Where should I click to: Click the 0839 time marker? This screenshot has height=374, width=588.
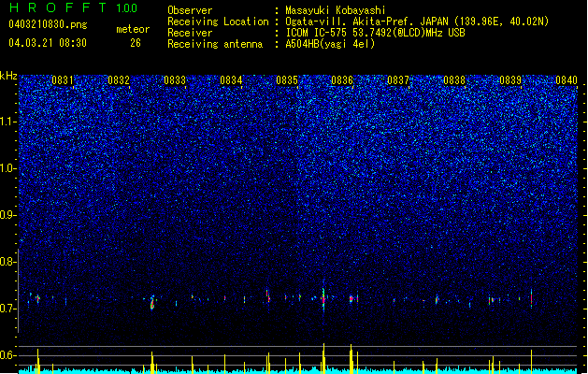click(x=510, y=80)
